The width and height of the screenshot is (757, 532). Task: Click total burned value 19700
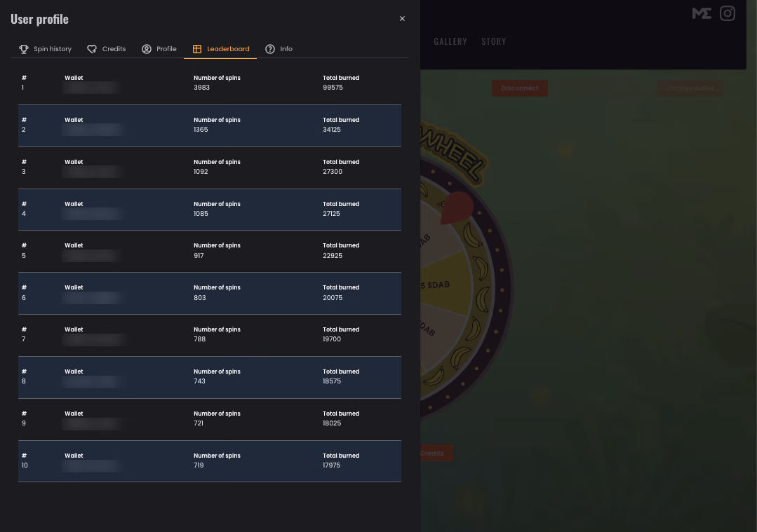click(332, 339)
